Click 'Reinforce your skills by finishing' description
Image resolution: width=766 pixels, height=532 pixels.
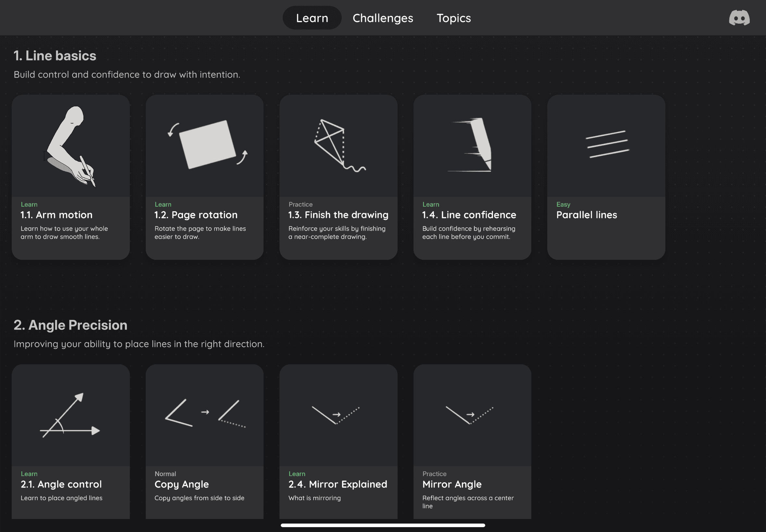(337, 233)
